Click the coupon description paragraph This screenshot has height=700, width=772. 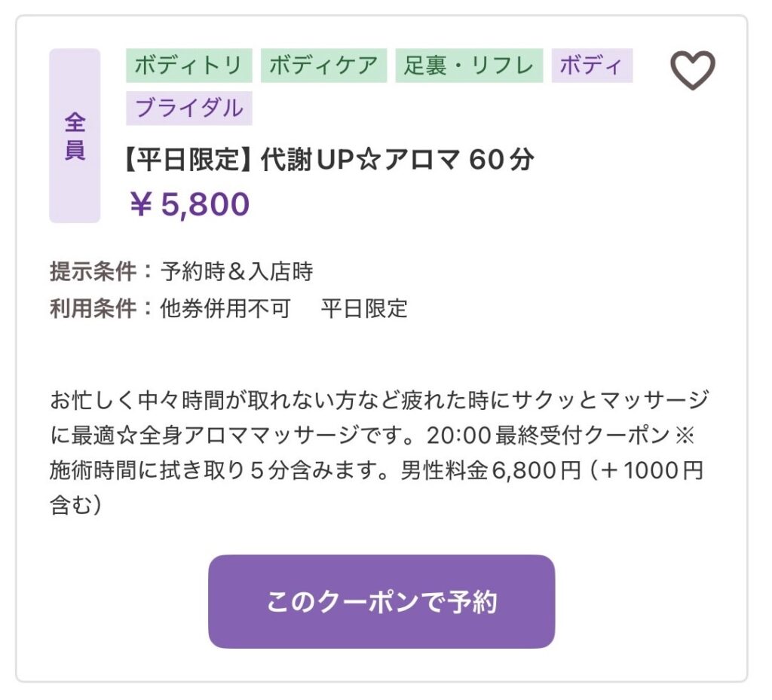click(x=379, y=453)
